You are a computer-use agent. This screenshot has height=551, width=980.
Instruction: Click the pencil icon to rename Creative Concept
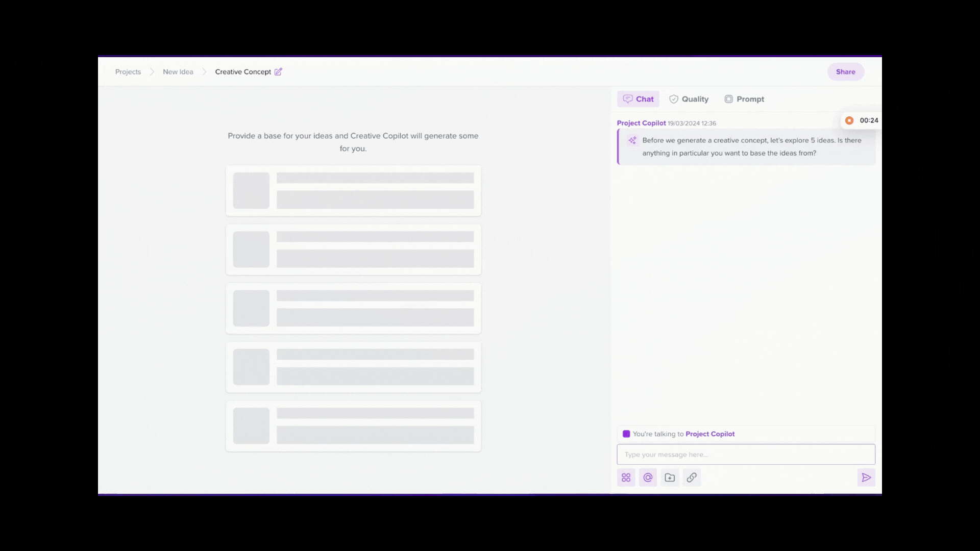(x=278, y=71)
